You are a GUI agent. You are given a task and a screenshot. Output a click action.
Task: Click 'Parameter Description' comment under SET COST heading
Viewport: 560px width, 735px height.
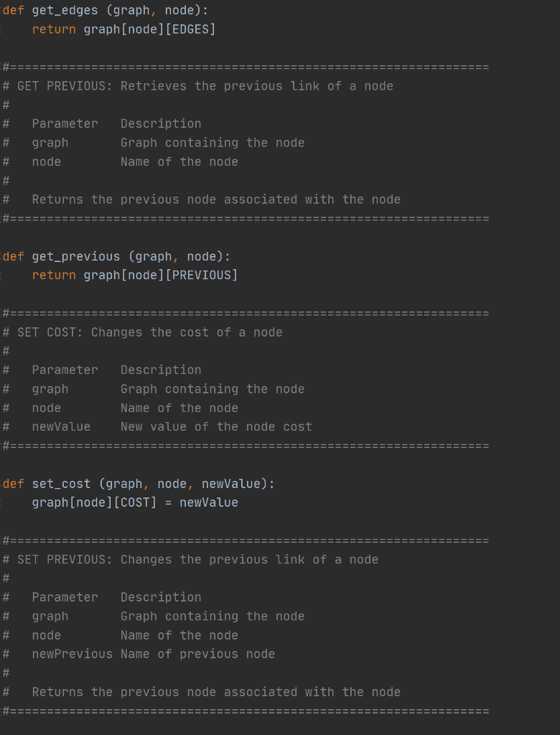pos(116,370)
